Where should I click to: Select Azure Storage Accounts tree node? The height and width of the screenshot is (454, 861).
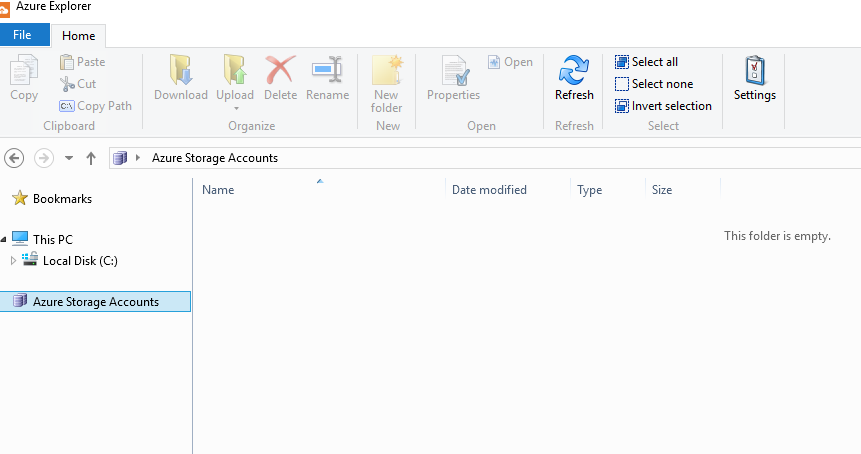(x=95, y=301)
